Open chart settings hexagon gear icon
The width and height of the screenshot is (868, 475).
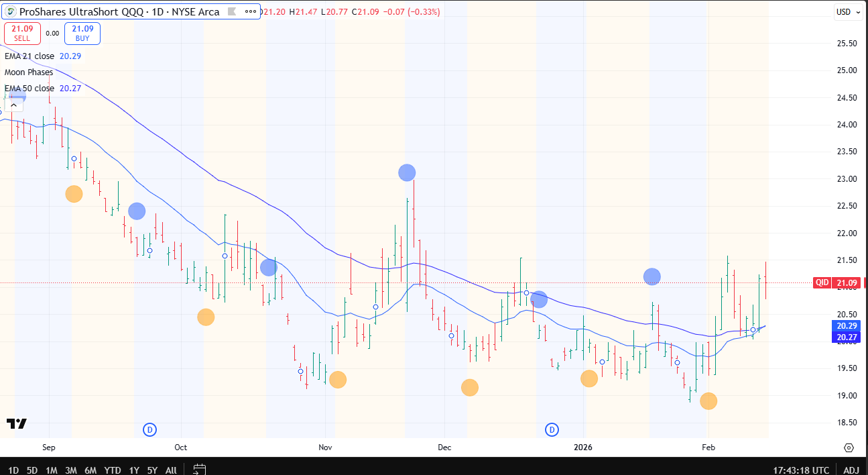click(x=849, y=447)
